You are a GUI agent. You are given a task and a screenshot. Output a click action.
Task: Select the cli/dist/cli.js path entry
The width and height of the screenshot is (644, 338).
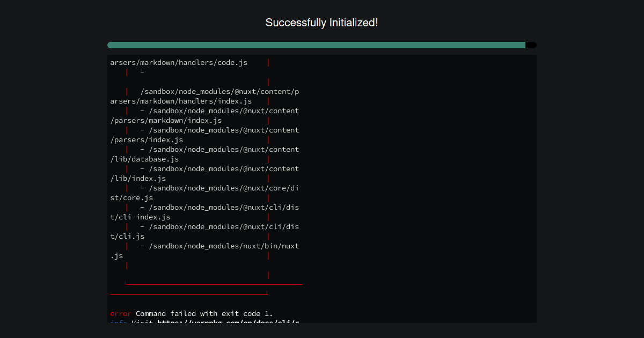point(204,231)
